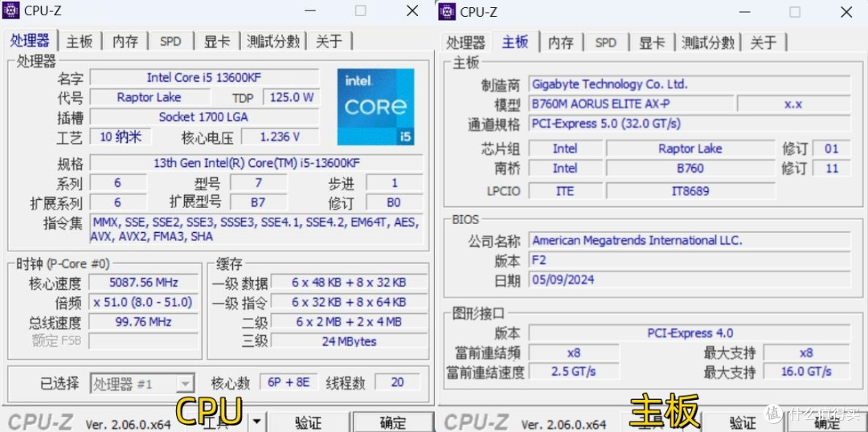Switch to 主板 tab in left window
The image size is (868, 432).
[80, 42]
